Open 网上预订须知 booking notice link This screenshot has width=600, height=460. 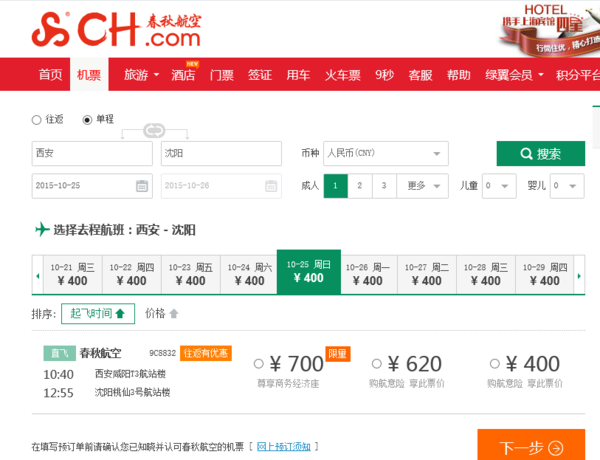click(284, 447)
